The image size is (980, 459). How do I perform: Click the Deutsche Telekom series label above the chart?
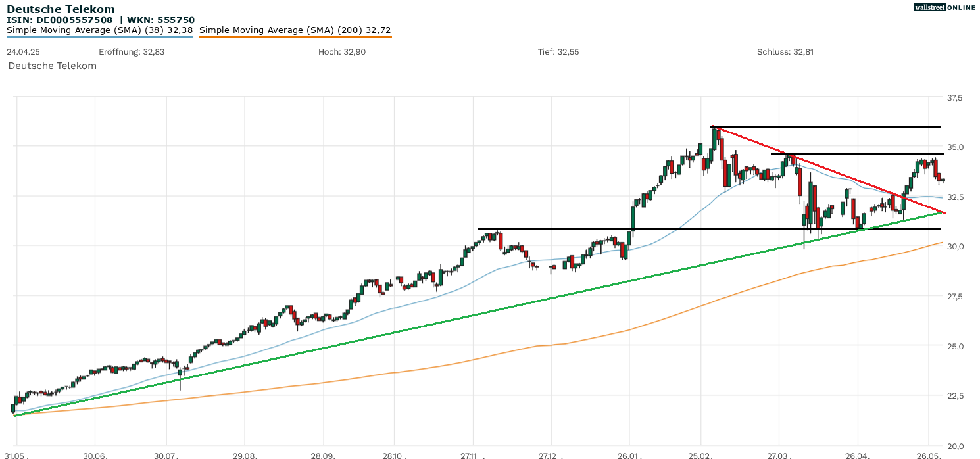click(52, 66)
